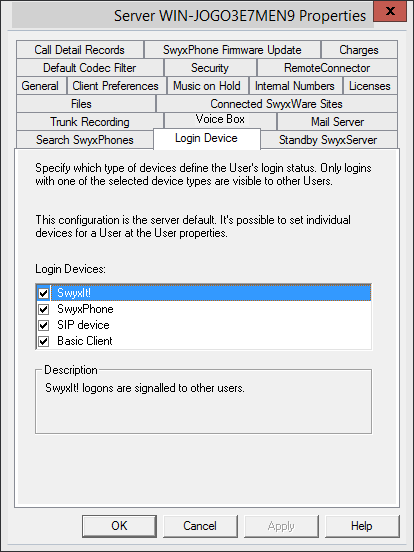
Task: Open Help for this dialog
Action: coord(362,526)
